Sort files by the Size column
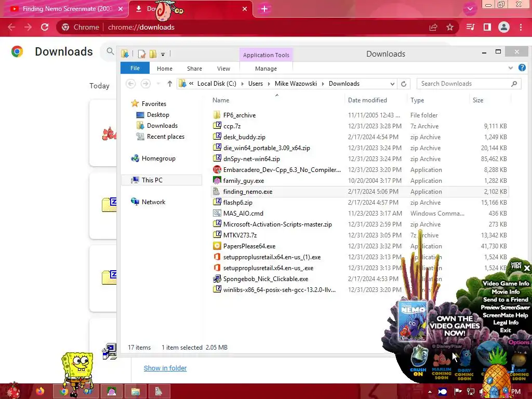 pos(478,100)
